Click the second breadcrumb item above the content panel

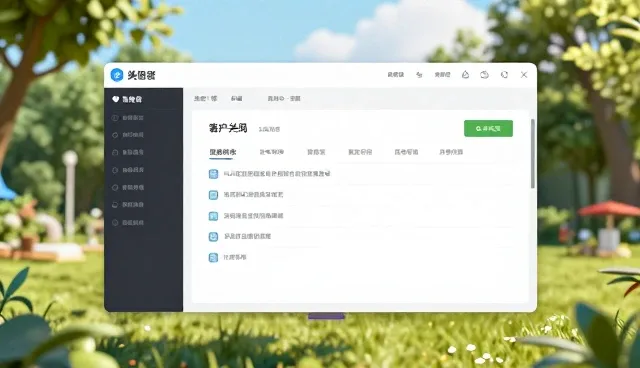pyautogui.click(x=236, y=98)
